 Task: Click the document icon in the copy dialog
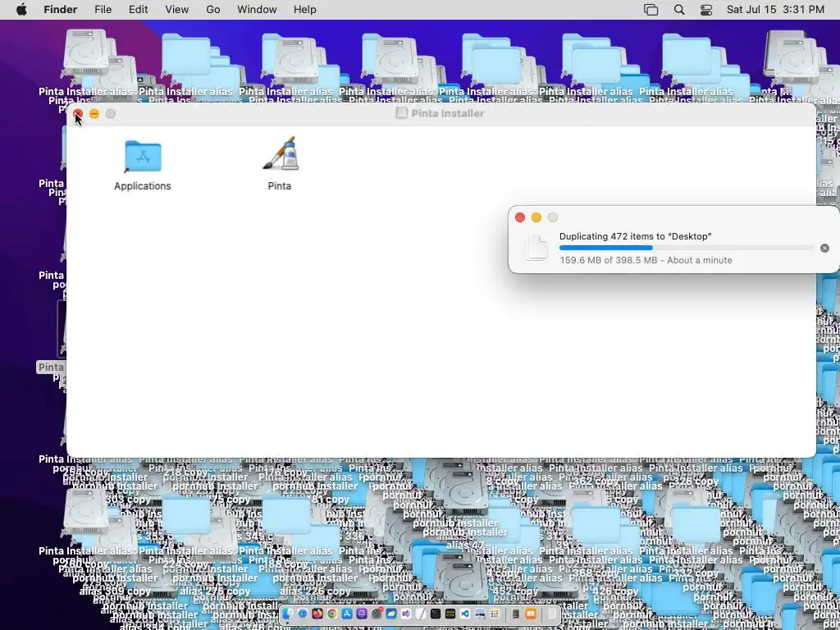pyautogui.click(x=536, y=248)
